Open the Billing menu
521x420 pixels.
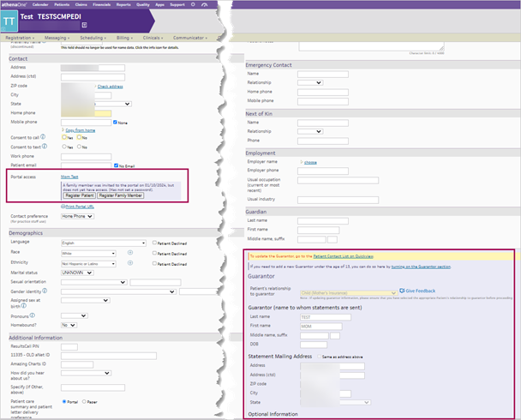pos(127,38)
